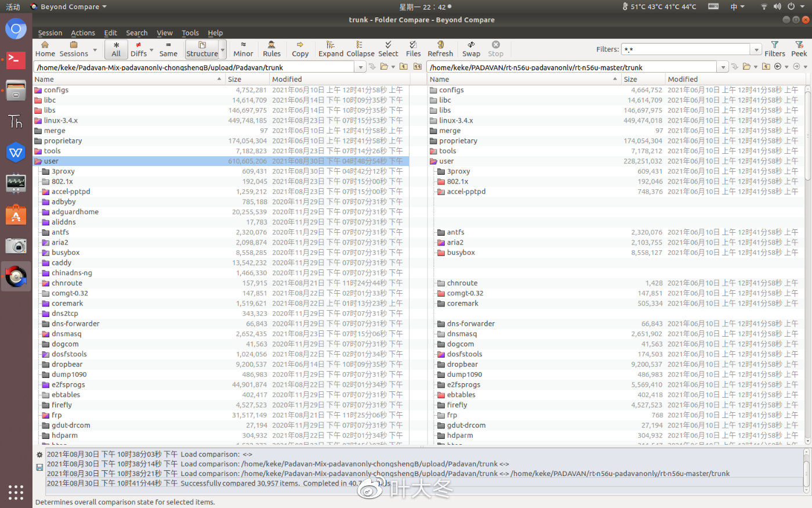Click the right folder path field
Viewport: 812px width, 508px height.
pyautogui.click(x=572, y=67)
